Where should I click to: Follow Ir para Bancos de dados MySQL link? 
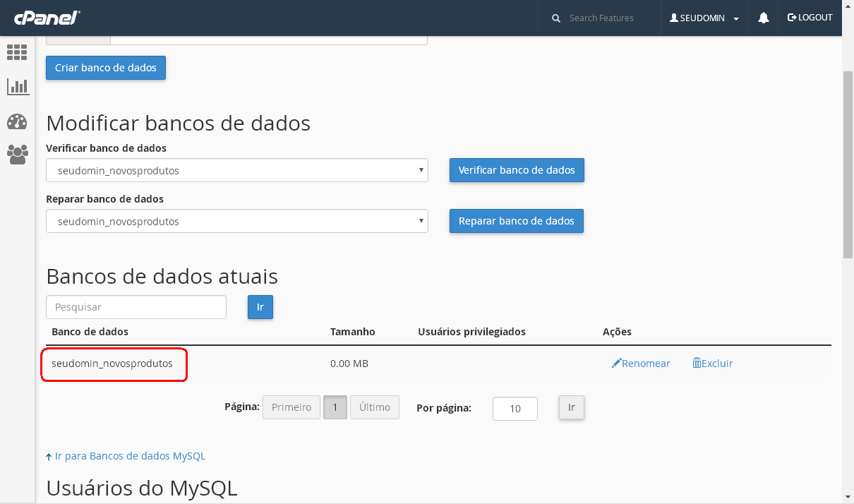pyautogui.click(x=130, y=456)
